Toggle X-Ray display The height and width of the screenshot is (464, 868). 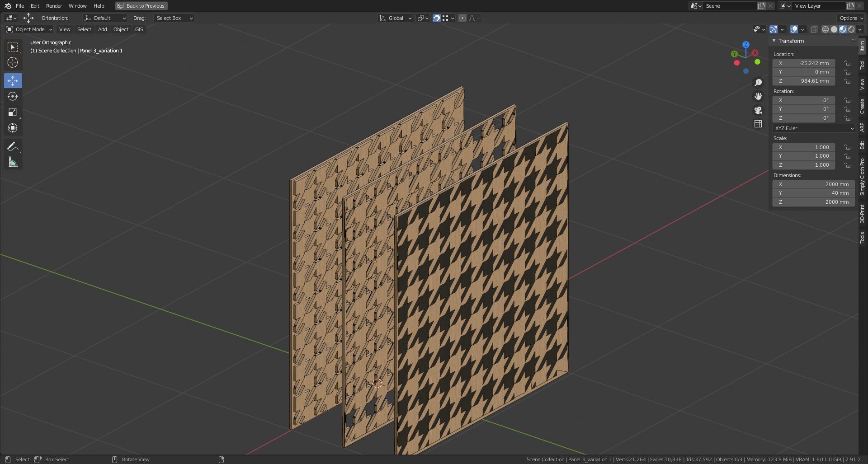click(814, 29)
